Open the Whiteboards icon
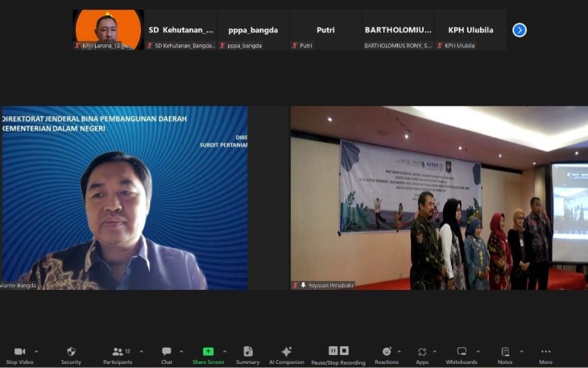 [462, 352]
